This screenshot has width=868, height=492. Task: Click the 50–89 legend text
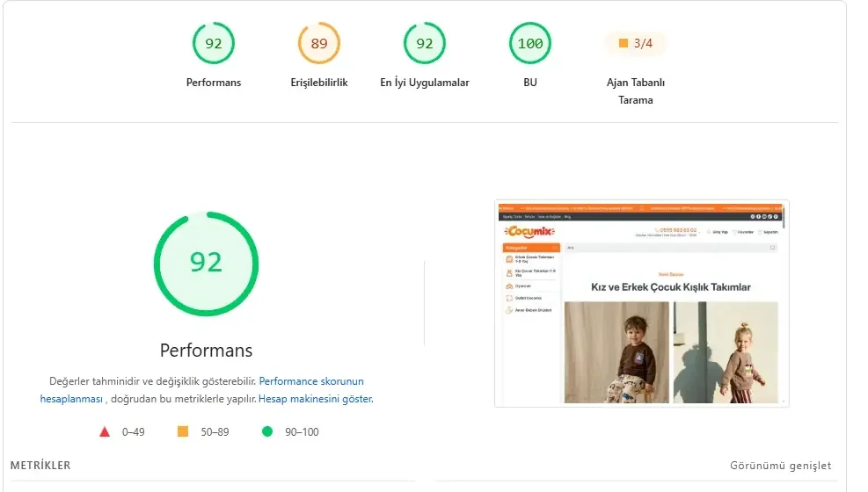[215, 431]
